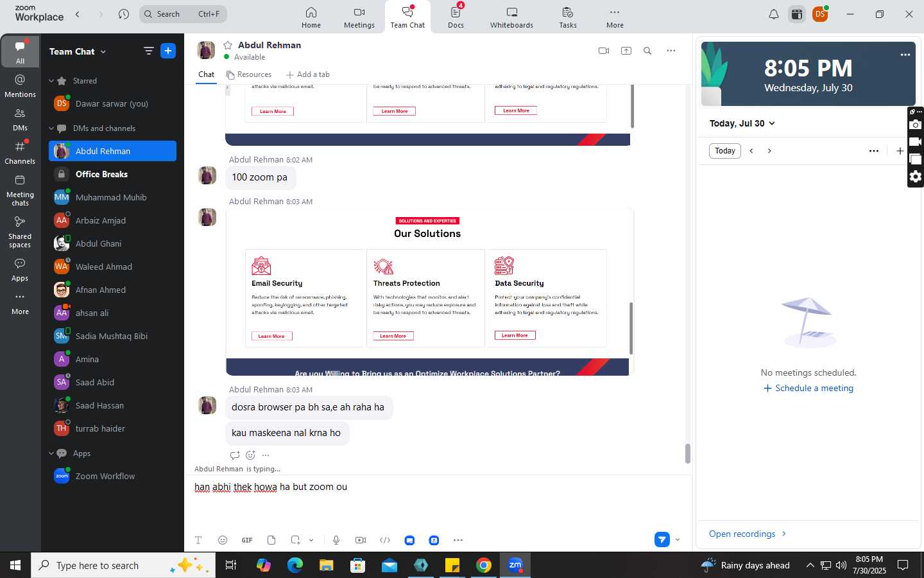Screen dimensions: 924x578
Task: Go to previous day in calendar
Action: (x=751, y=151)
